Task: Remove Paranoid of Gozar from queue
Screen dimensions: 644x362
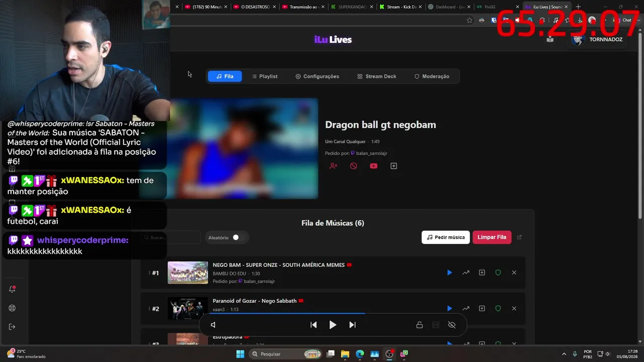Action: tap(514, 308)
